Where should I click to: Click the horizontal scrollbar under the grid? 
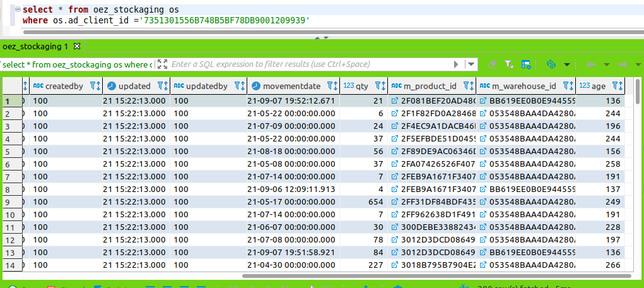pyautogui.click(x=435, y=275)
